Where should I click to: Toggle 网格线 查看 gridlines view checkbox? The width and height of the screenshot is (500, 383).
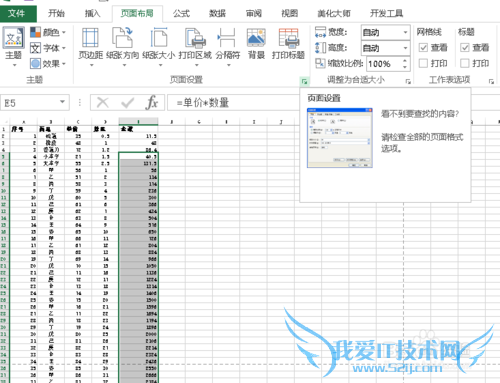click(x=423, y=48)
